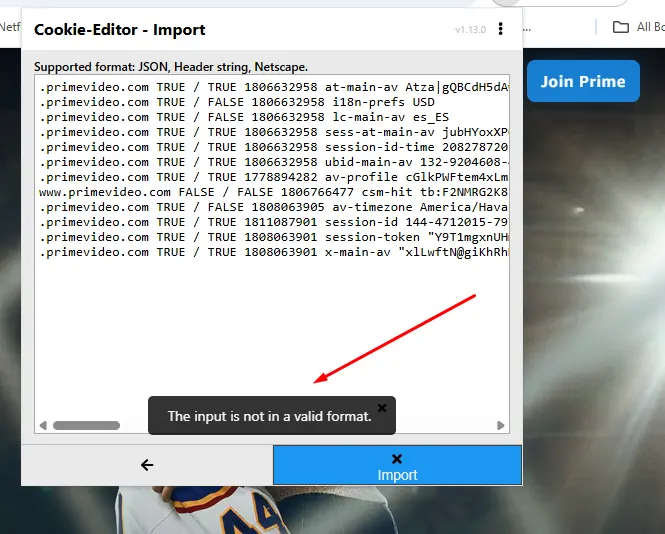Click the av-profile cookie line
Viewport: 665px width, 534px height.
click(274, 177)
